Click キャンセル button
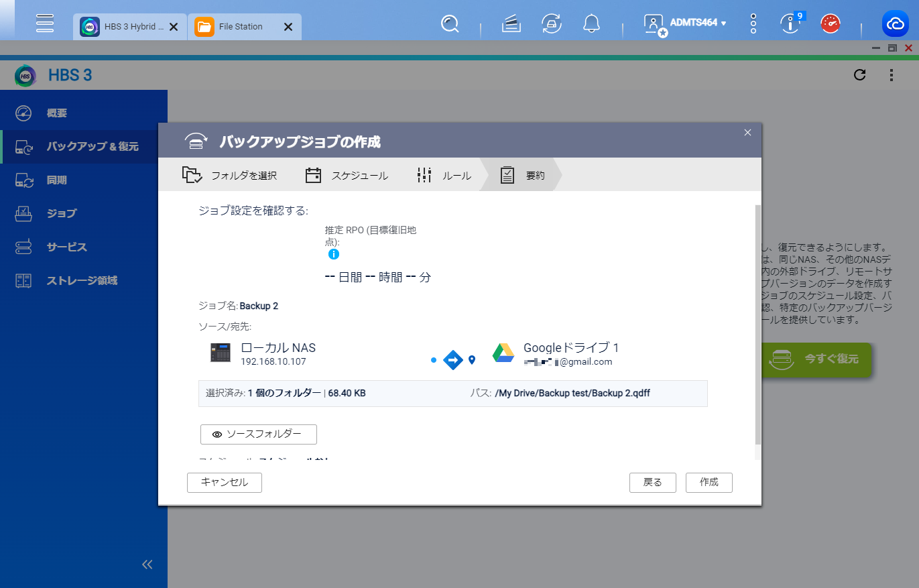919x588 pixels. tap(225, 483)
